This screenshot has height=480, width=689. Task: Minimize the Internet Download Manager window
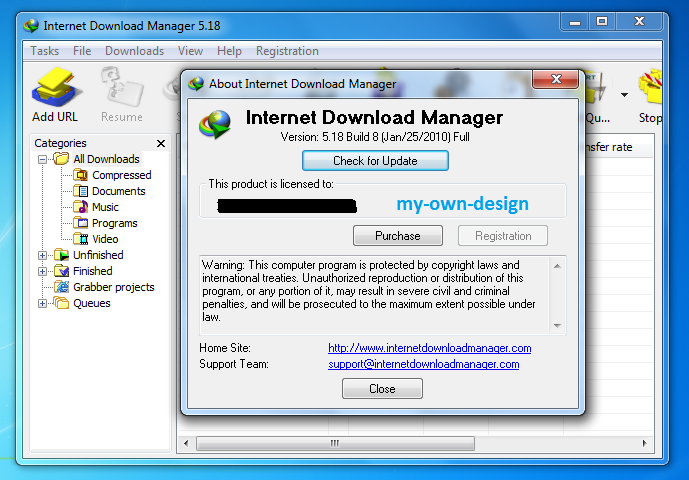point(575,22)
